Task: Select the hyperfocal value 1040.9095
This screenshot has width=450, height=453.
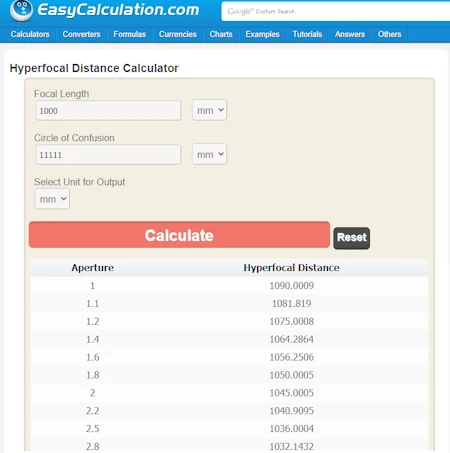Action: [292, 411]
